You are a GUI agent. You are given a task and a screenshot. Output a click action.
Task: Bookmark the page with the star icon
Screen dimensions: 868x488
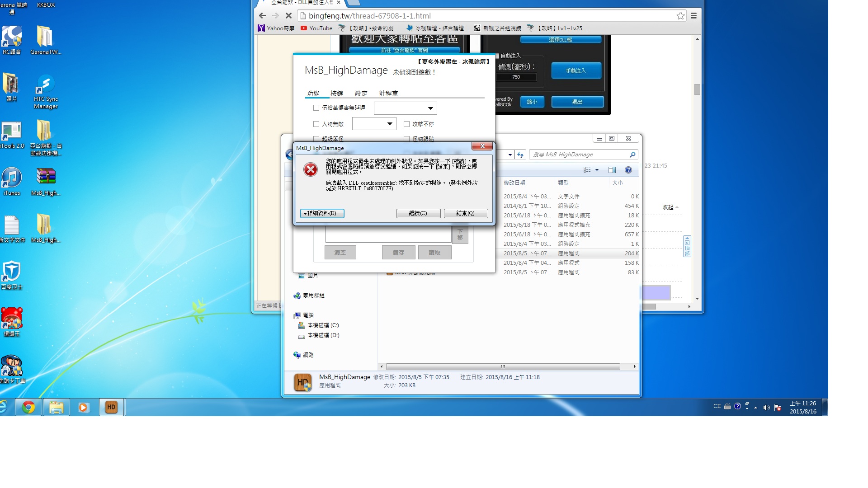pos(680,16)
